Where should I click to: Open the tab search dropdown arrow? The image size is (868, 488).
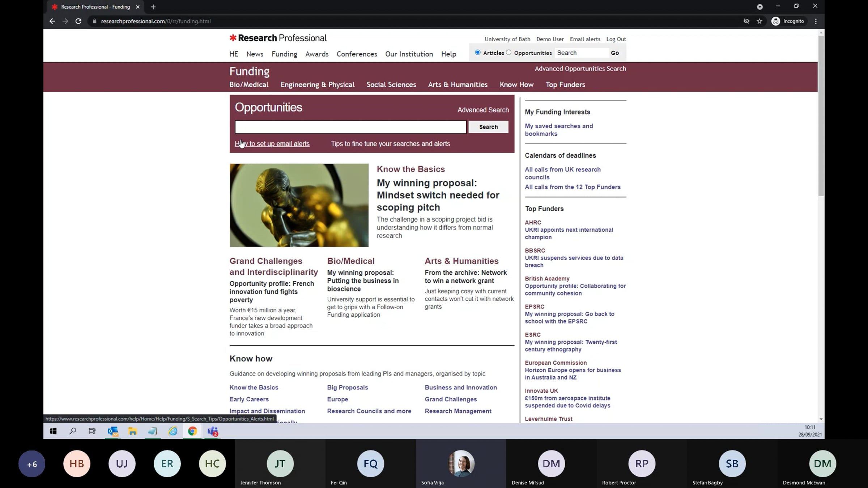760,7
